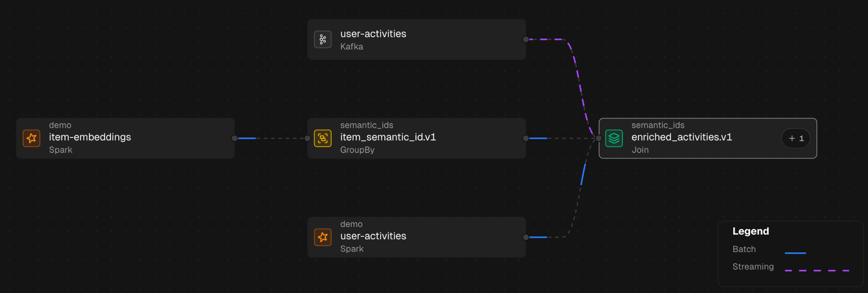Click the output port of the item_semantic_id.v1 node

pyautogui.click(x=526, y=138)
